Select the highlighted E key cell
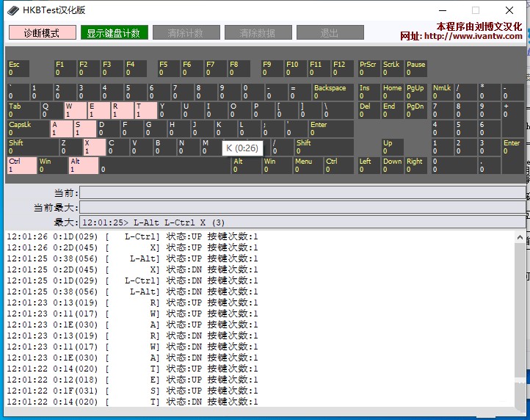530x420 pixels. 98,111
